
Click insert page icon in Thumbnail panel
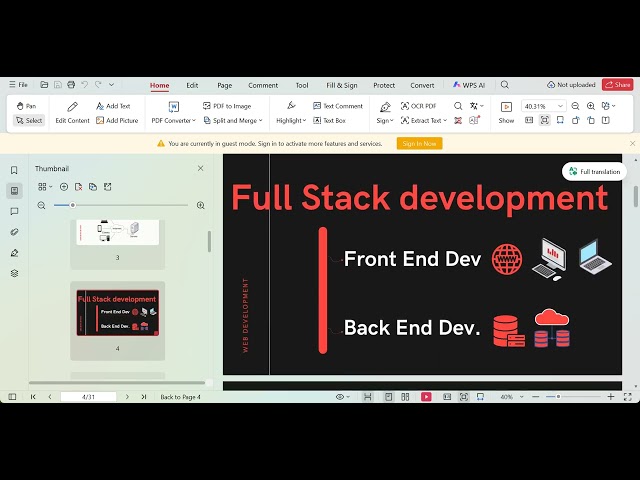pyautogui.click(x=64, y=187)
